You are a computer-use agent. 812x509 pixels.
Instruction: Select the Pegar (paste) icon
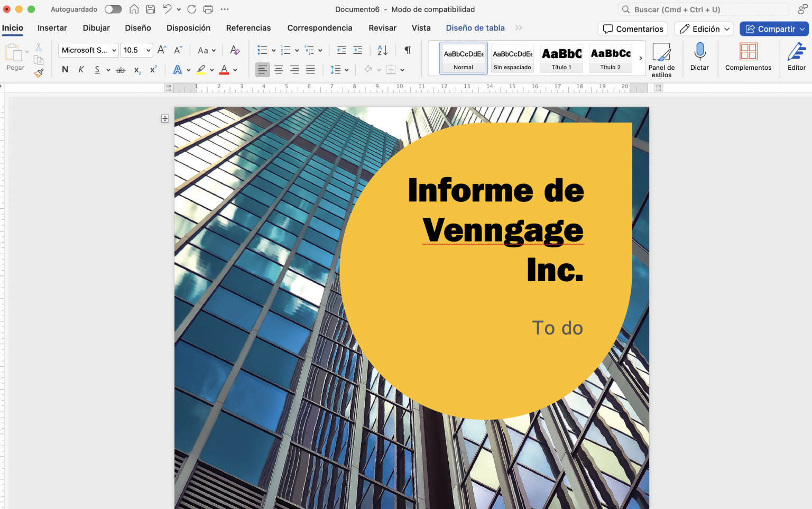click(x=15, y=55)
